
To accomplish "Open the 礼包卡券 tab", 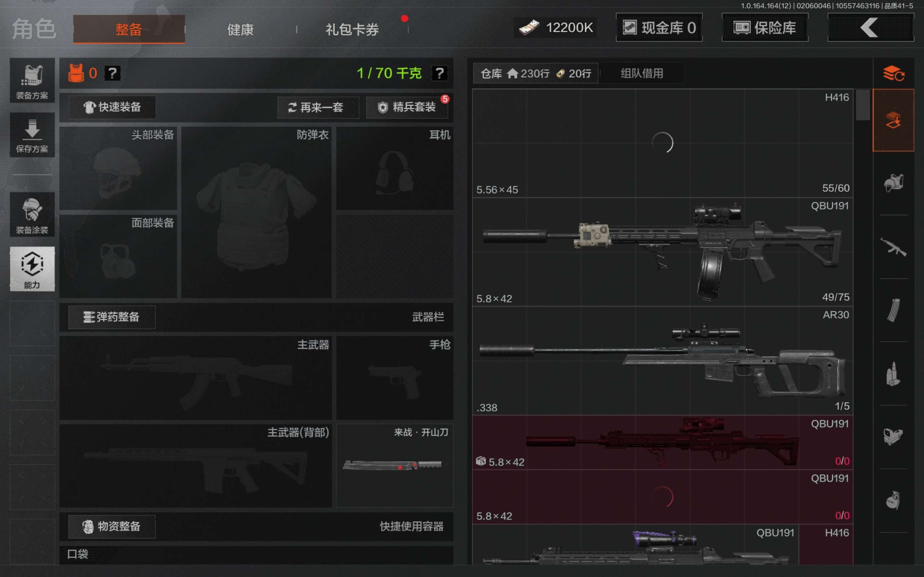I will pos(352,29).
